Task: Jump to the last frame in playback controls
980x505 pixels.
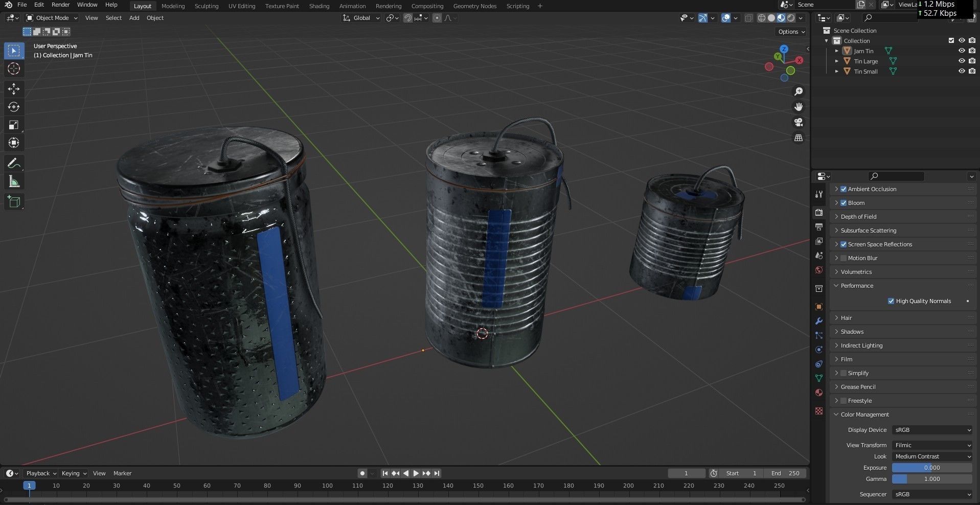Action: [437, 473]
